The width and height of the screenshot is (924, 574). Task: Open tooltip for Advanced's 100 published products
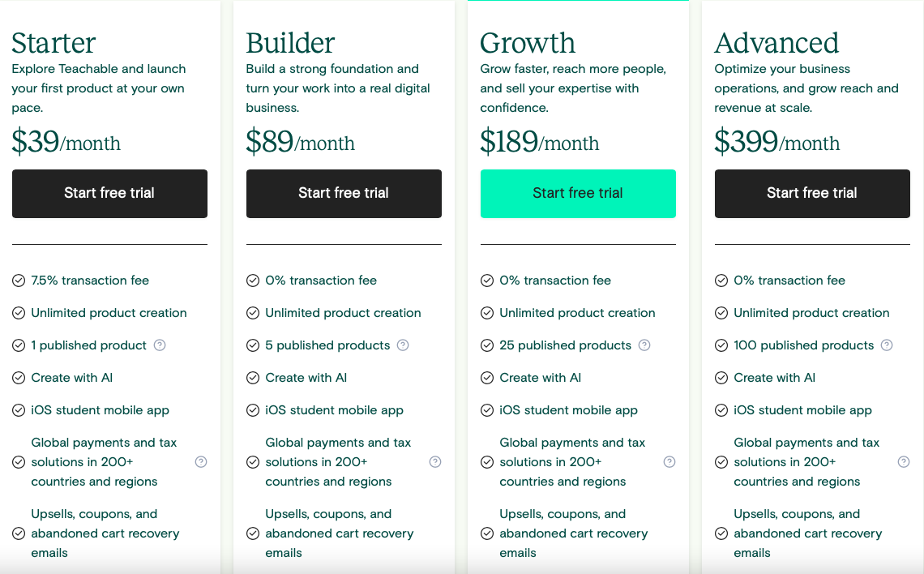(x=886, y=345)
